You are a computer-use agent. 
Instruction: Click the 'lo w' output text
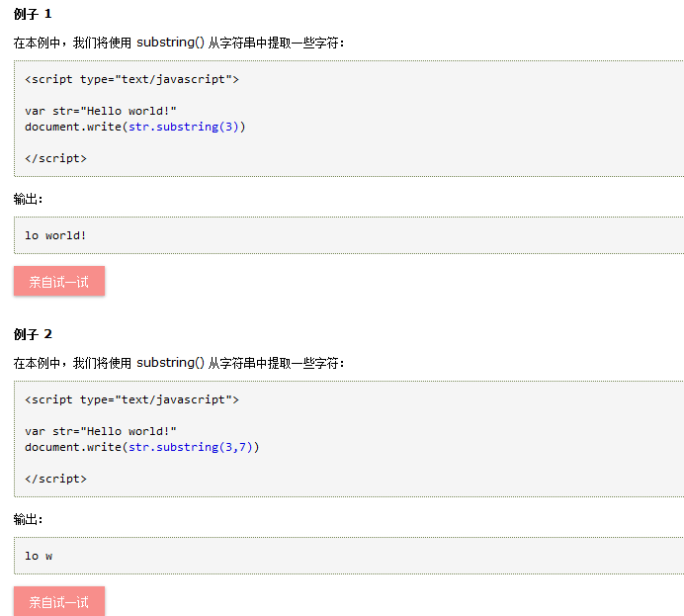39,556
